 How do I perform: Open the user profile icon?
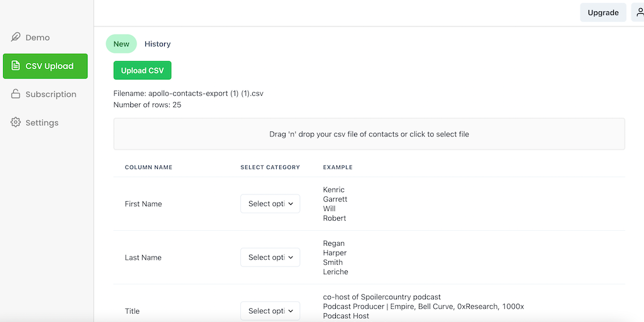(x=639, y=13)
